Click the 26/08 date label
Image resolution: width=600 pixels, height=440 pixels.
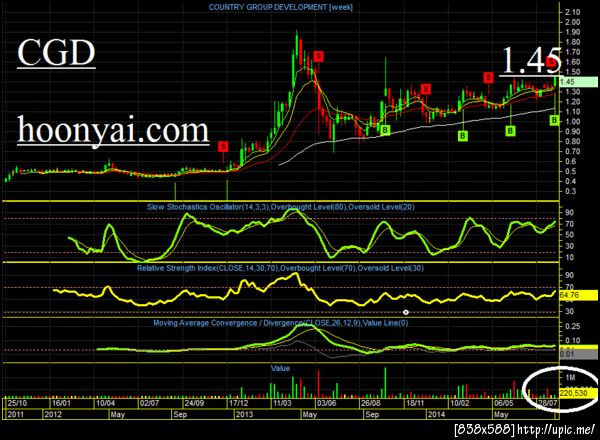pos(371,403)
